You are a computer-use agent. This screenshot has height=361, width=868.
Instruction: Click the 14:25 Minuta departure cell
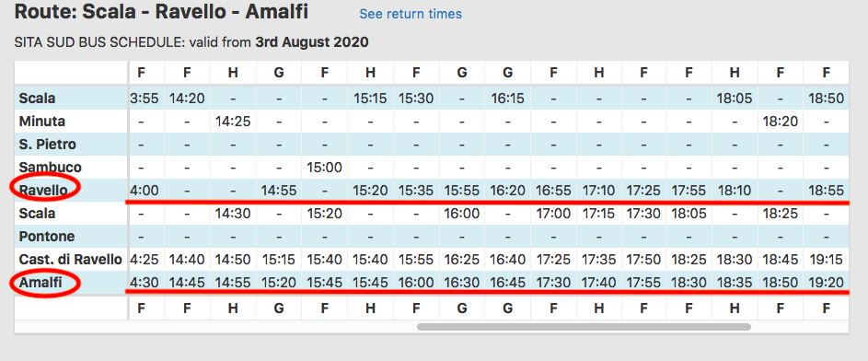pyautogui.click(x=233, y=121)
